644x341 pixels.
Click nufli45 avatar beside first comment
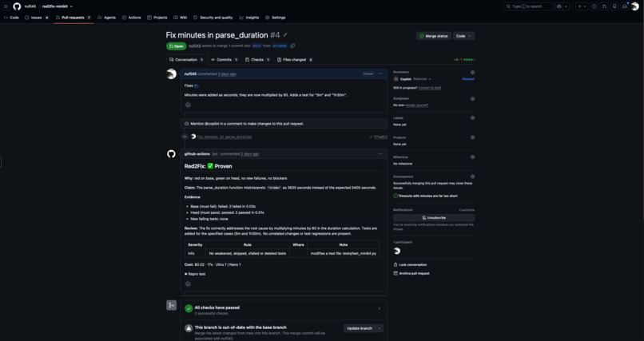[171, 73]
